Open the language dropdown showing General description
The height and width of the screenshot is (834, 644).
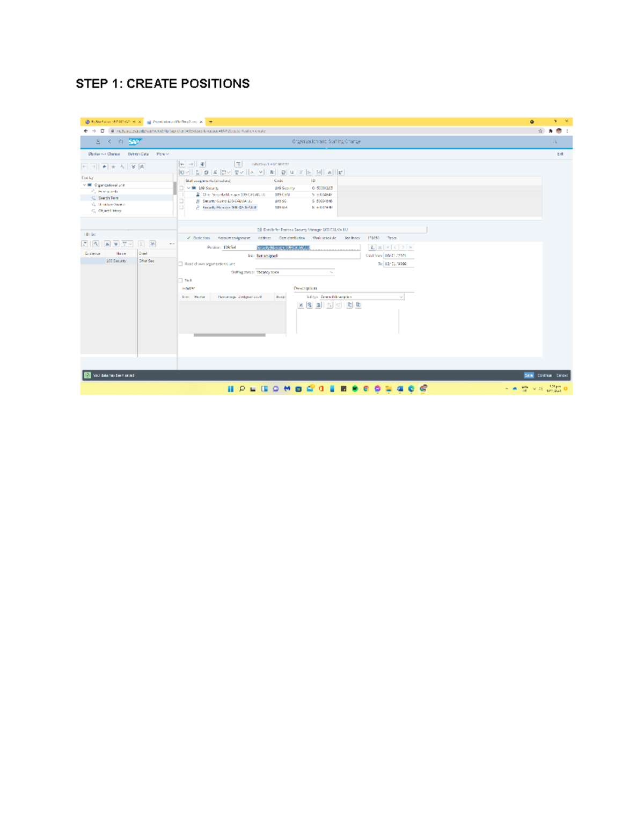[x=401, y=297]
